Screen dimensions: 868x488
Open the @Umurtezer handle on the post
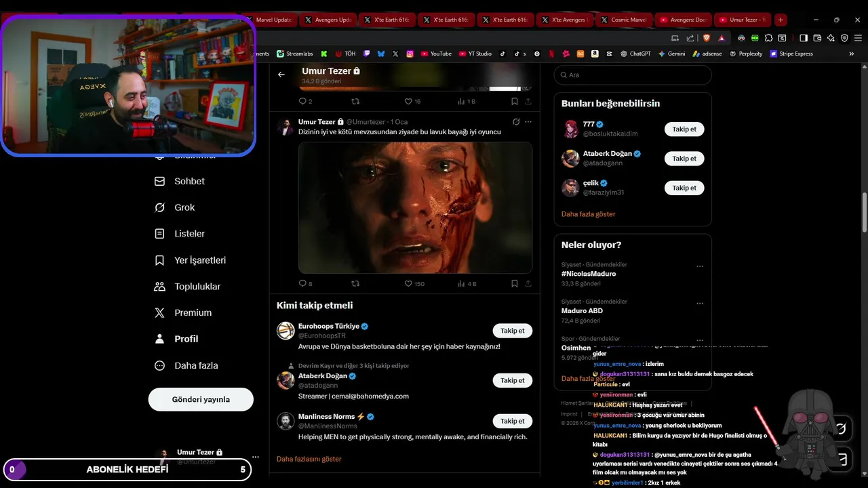coord(366,122)
